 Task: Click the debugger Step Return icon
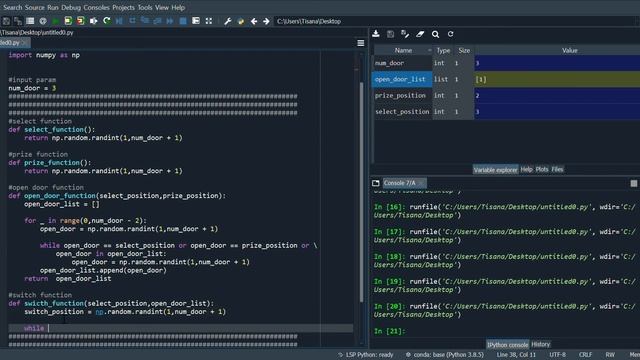click(x=158, y=21)
